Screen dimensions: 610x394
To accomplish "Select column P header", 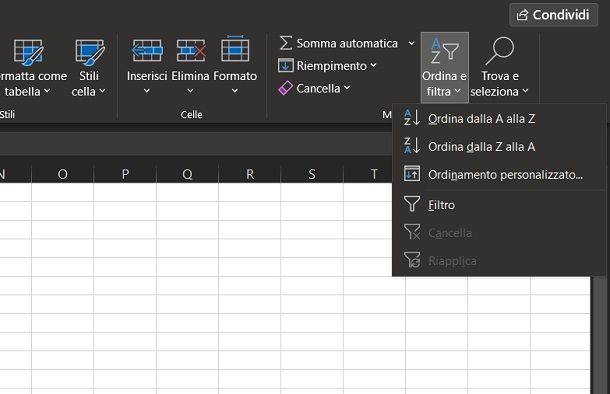I will (x=125, y=174).
